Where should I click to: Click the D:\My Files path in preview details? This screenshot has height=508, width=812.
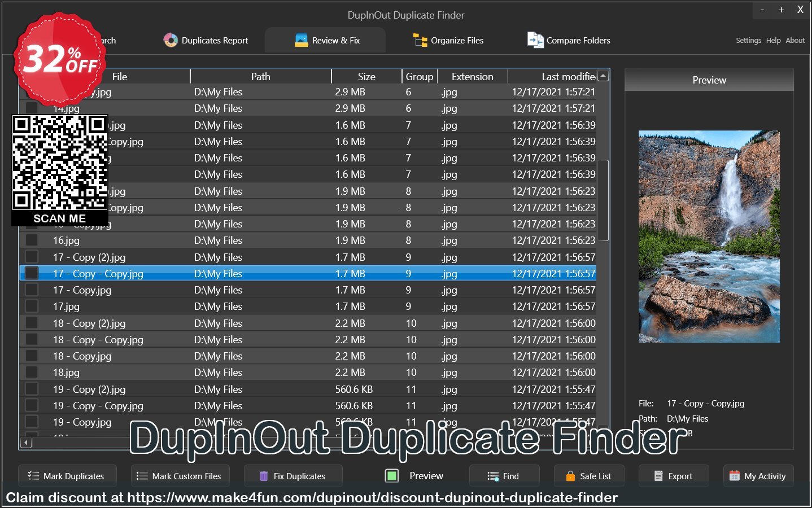coord(687,419)
